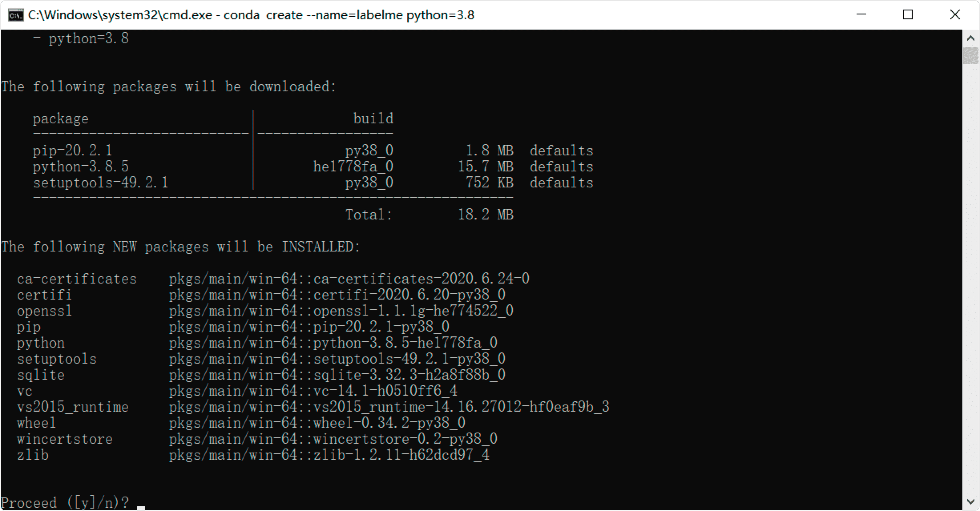Click the vertical scrollbar thumb
This screenshot has width=980, height=511.
(x=970, y=56)
